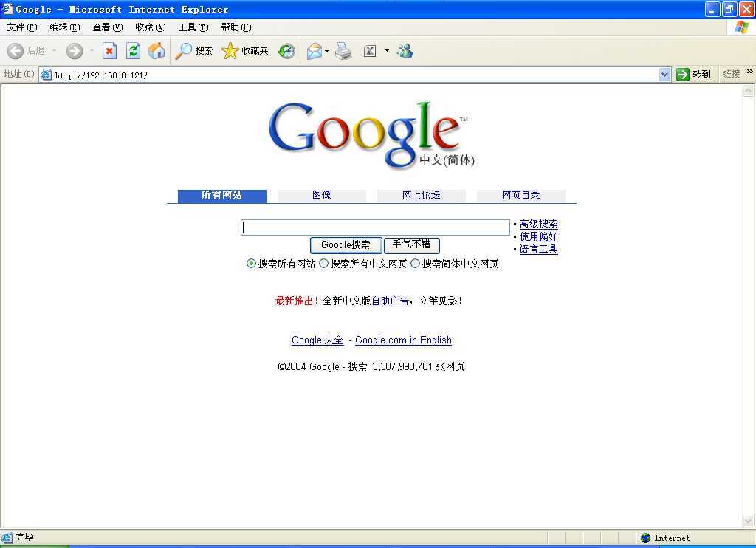Screen dimensions: 756x548
Task: Open the 文件(F) menu
Action: click(22, 27)
